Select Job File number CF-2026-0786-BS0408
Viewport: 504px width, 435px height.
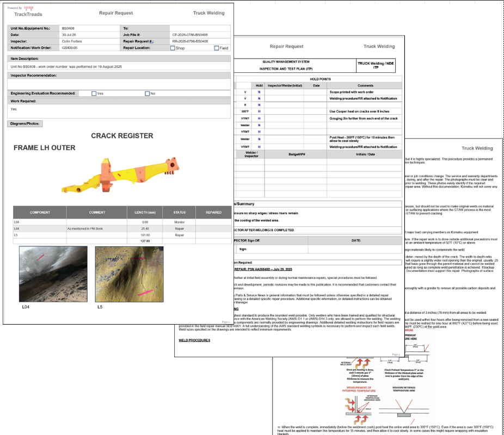190,35
